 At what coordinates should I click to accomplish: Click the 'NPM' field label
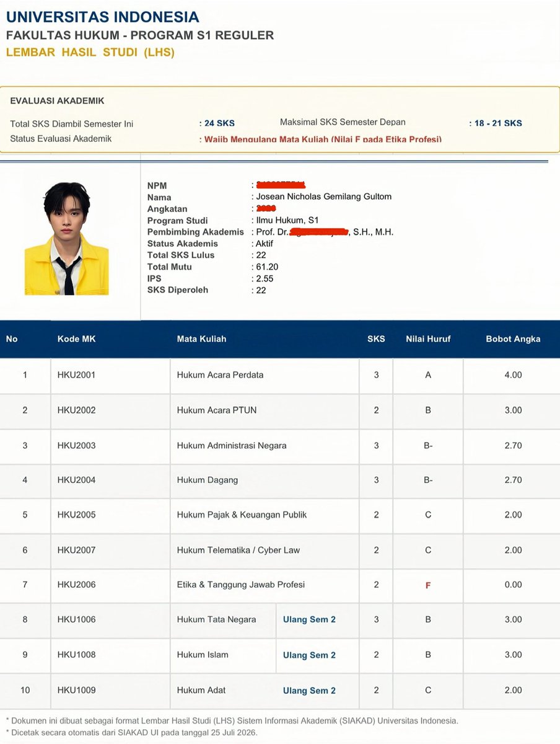[x=157, y=185]
